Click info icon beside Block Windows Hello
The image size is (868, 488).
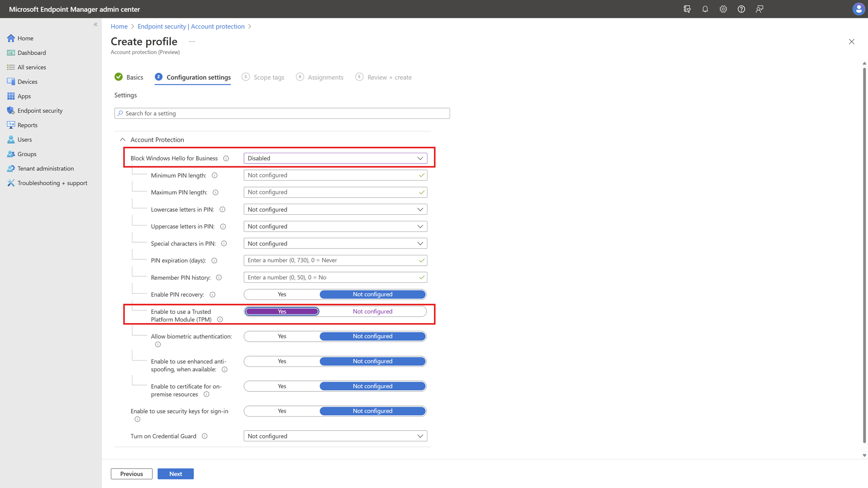pos(226,159)
